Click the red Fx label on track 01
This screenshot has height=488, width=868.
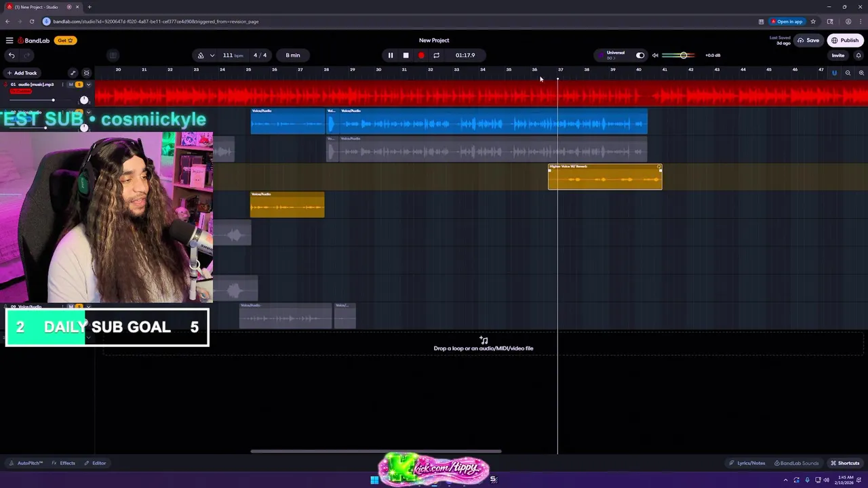20,91
